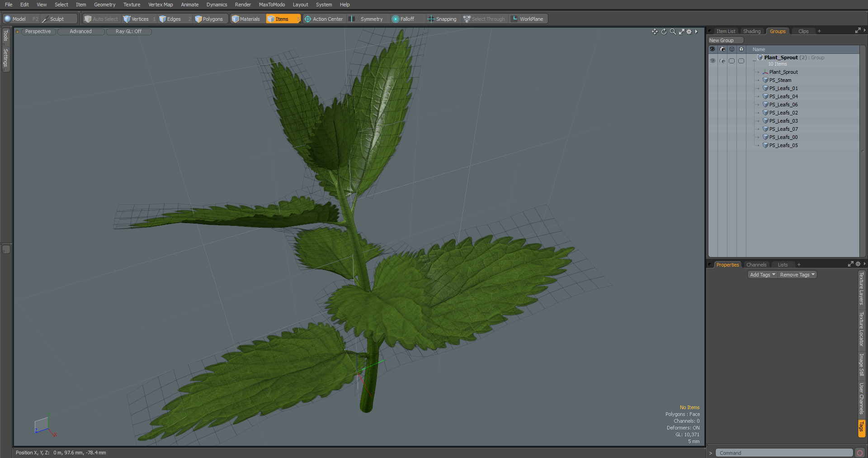Screen dimensions: 868x458
Task: Switch to the Item List tab
Action: pyautogui.click(x=726, y=31)
